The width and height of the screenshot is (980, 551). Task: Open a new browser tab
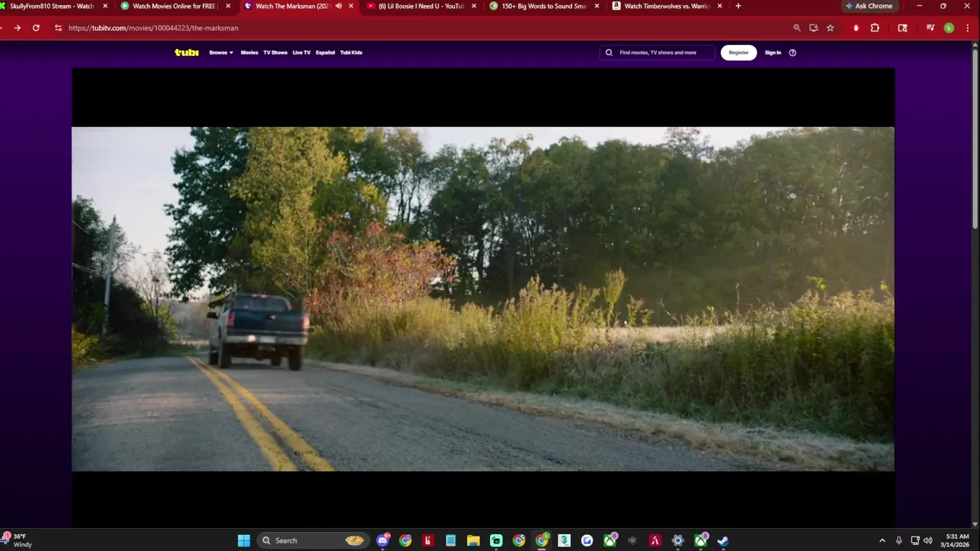click(x=738, y=6)
